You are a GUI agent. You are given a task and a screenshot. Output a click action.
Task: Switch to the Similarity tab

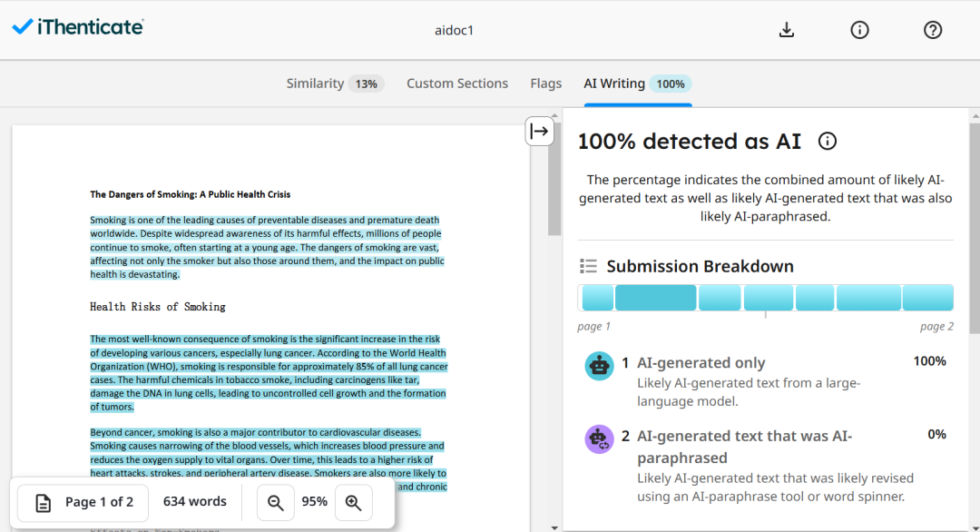tap(334, 84)
